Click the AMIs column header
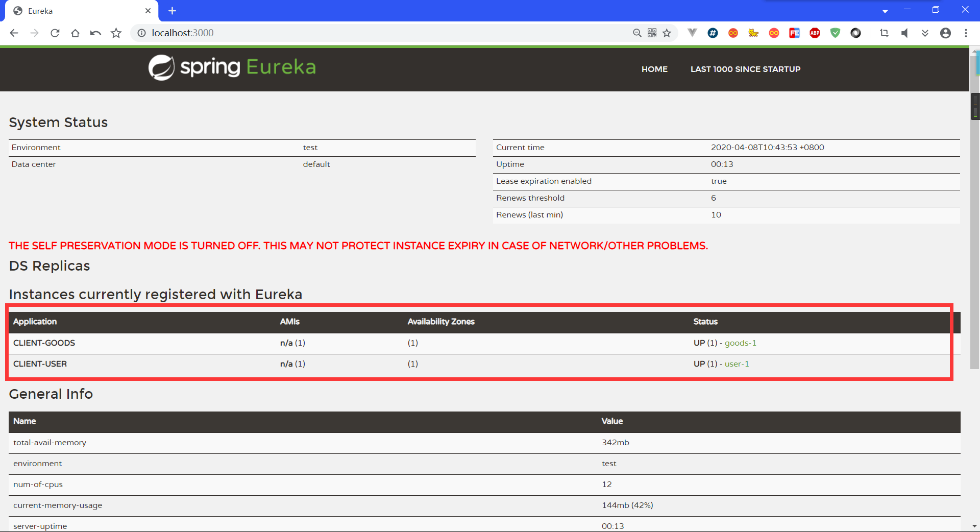980x532 pixels. pyautogui.click(x=289, y=322)
